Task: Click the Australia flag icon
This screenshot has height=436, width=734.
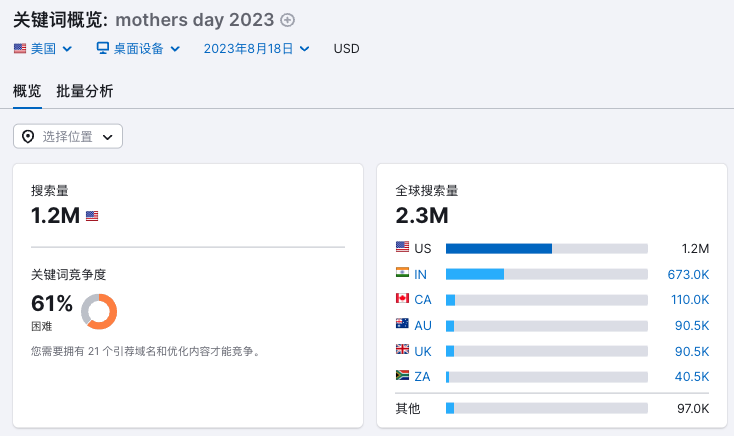Action: click(403, 325)
